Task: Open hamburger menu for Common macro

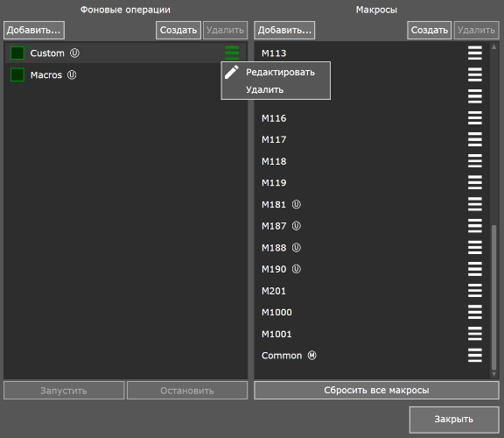Action: coord(475,356)
